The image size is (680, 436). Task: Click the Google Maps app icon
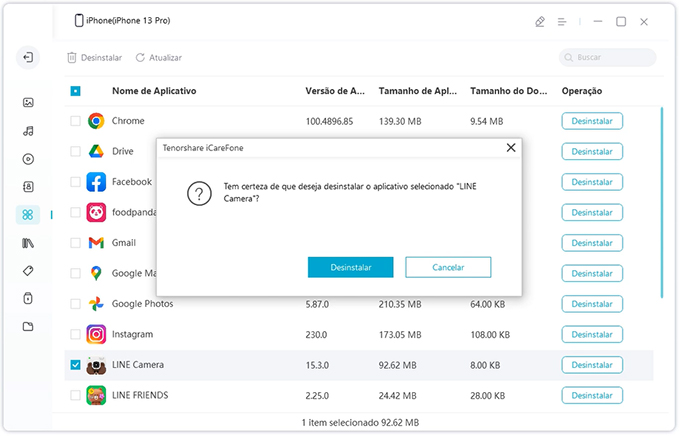tap(96, 273)
